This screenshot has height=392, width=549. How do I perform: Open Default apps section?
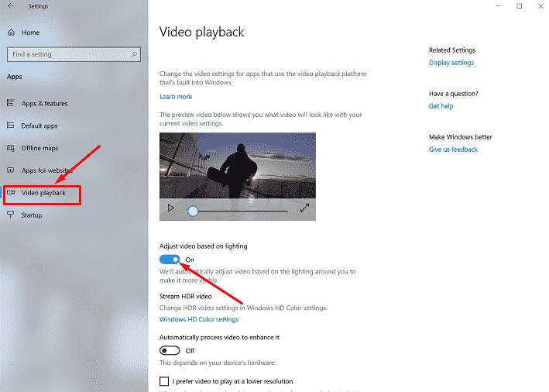[39, 126]
